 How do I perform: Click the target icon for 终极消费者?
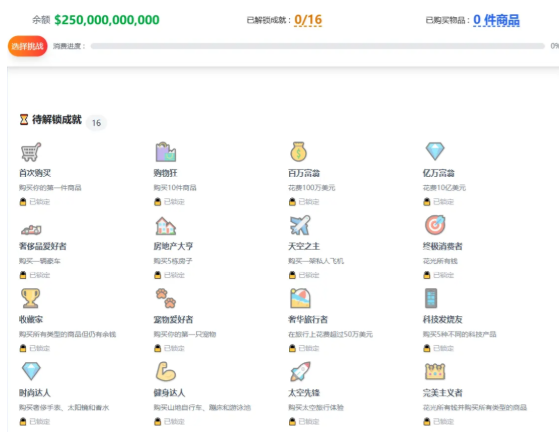tap(435, 225)
